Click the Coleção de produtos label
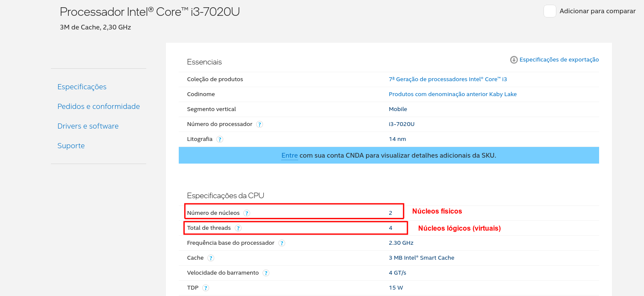The height and width of the screenshot is (296, 644). [215, 79]
